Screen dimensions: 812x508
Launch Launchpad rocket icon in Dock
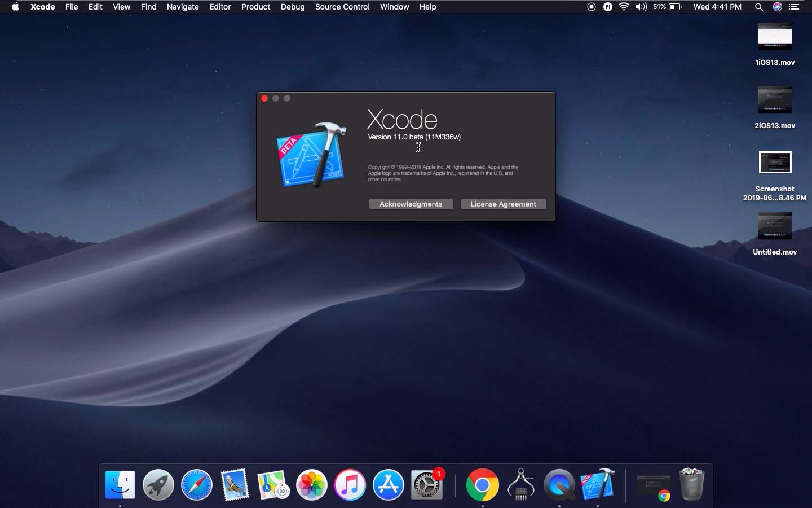(158, 485)
